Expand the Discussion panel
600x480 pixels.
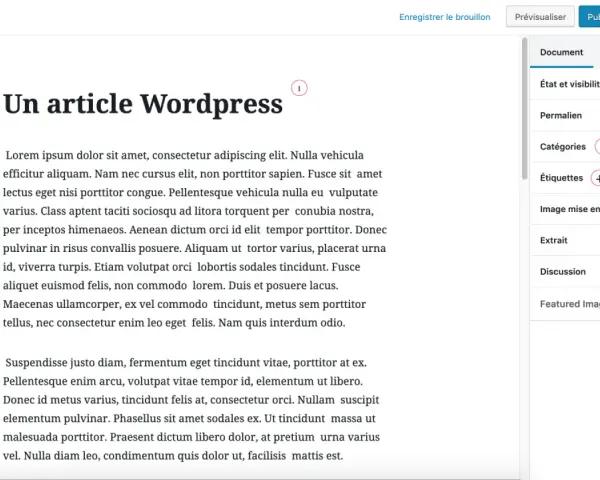[x=565, y=272]
